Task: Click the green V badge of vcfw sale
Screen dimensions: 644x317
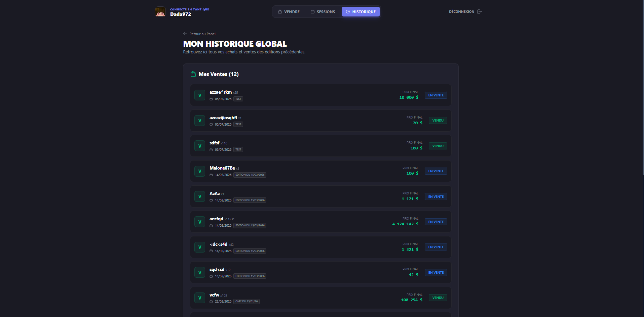Action: (200, 298)
